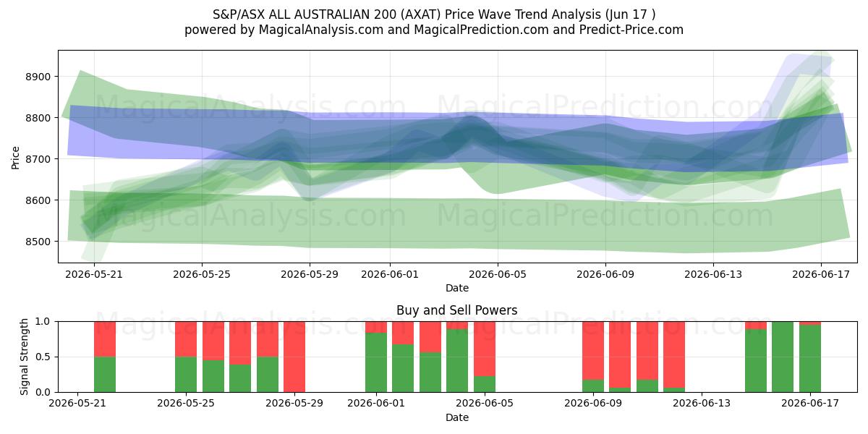The image size is (868, 434).
Task: Click the 2026-06-01 tick on price chart
Action: [391, 274]
